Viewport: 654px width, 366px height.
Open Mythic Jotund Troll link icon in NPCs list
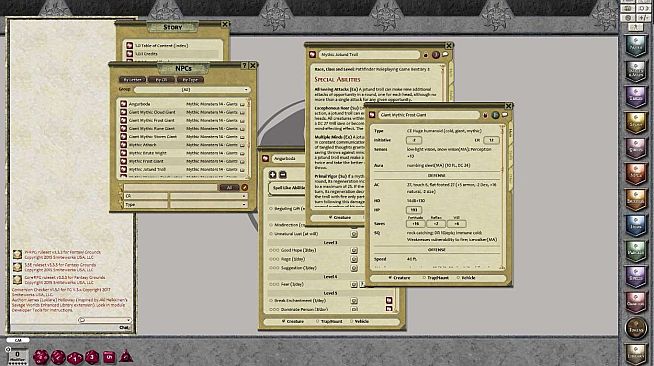[123, 169]
